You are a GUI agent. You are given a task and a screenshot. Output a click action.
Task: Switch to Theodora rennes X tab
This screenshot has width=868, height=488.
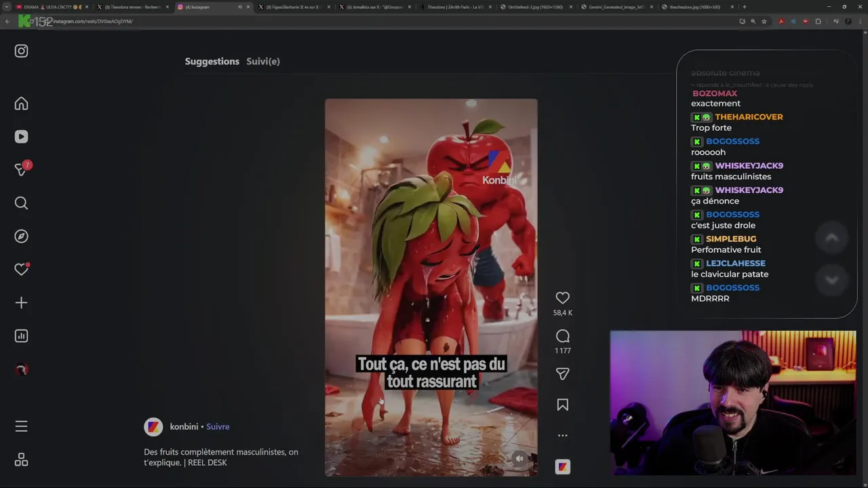click(133, 7)
